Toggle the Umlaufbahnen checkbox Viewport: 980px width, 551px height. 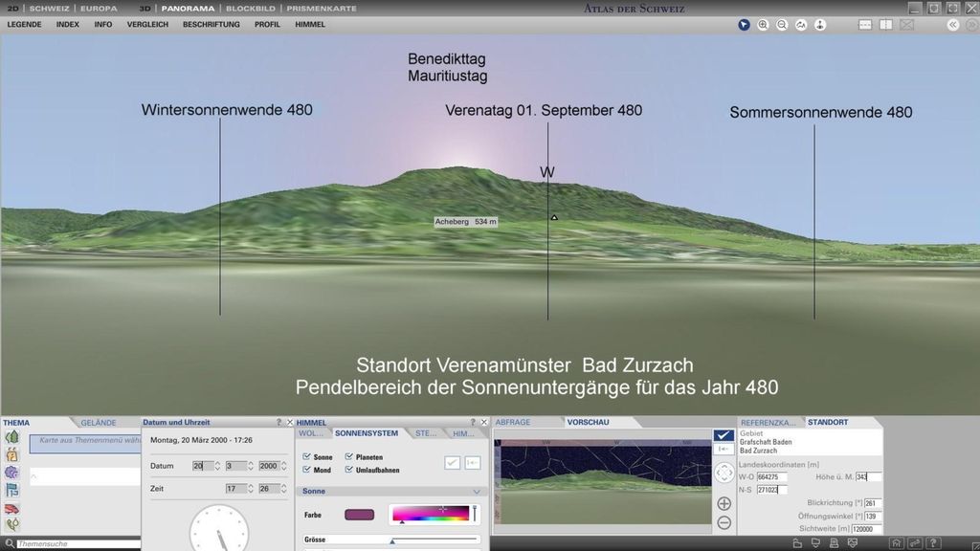348,469
